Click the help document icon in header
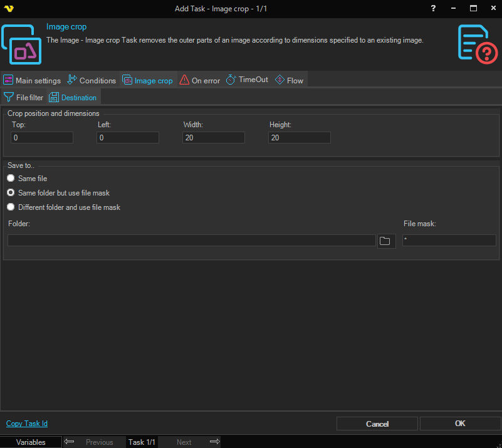 point(477,44)
